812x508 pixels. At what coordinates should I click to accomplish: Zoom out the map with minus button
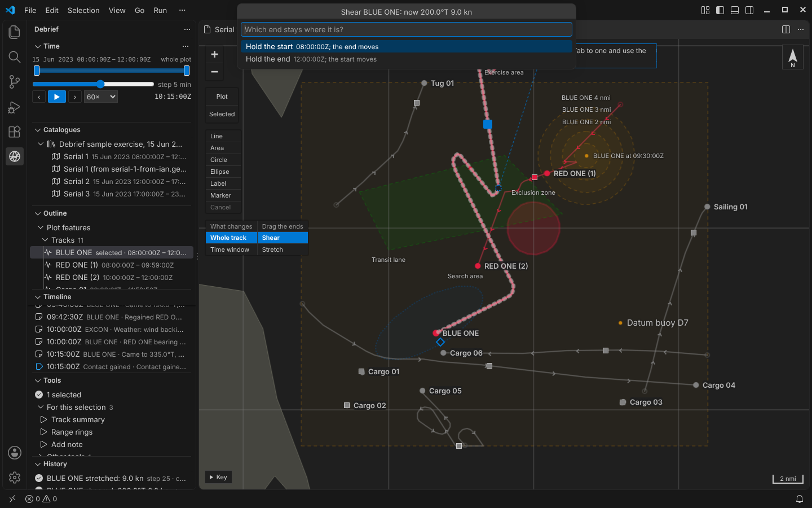click(x=214, y=72)
